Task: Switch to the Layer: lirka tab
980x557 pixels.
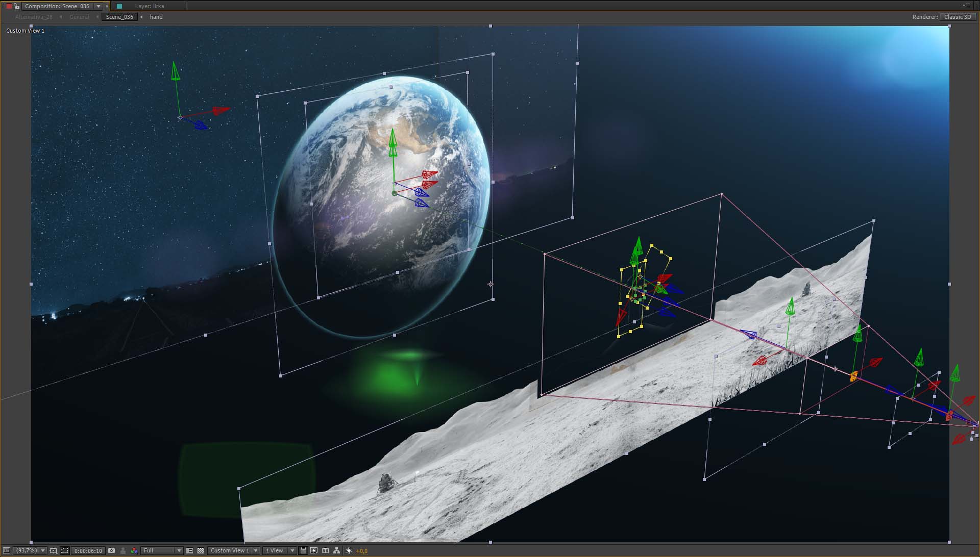Action: coord(149,6)
